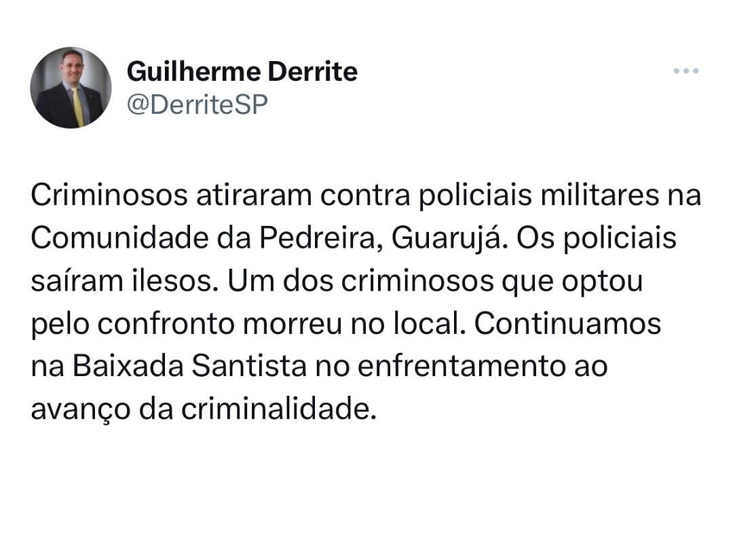733x560 pixels.
Task: Click the word "saíram" starting the third line
Action: point(77,281)
